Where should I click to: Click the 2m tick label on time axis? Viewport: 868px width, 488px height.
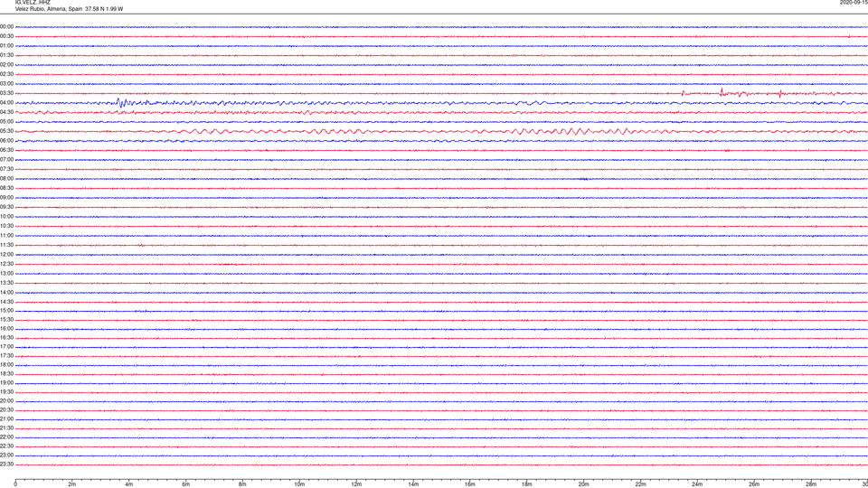(x=72, y=484)
